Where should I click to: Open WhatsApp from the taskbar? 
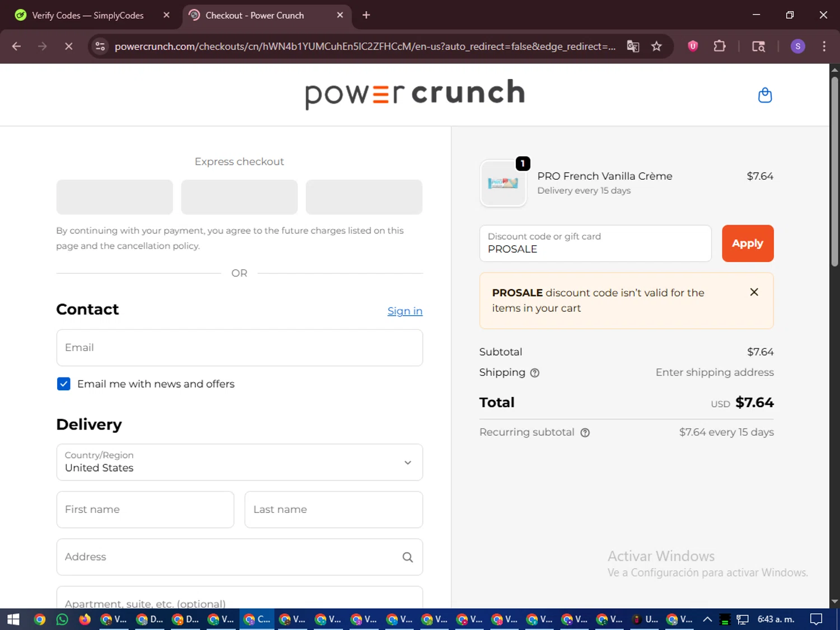pyautogui.click(x=62, y=619)
